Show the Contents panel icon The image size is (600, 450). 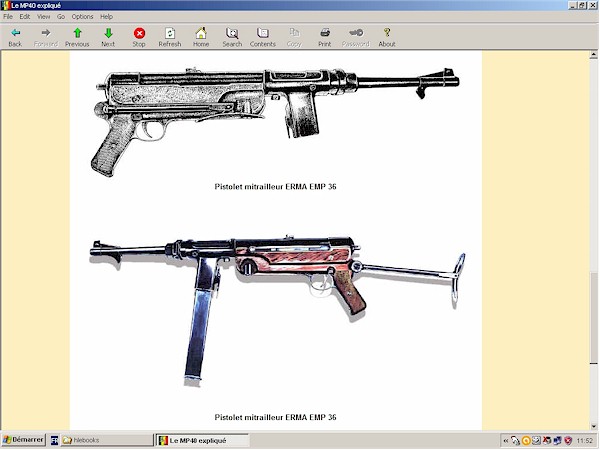[262, 37]
